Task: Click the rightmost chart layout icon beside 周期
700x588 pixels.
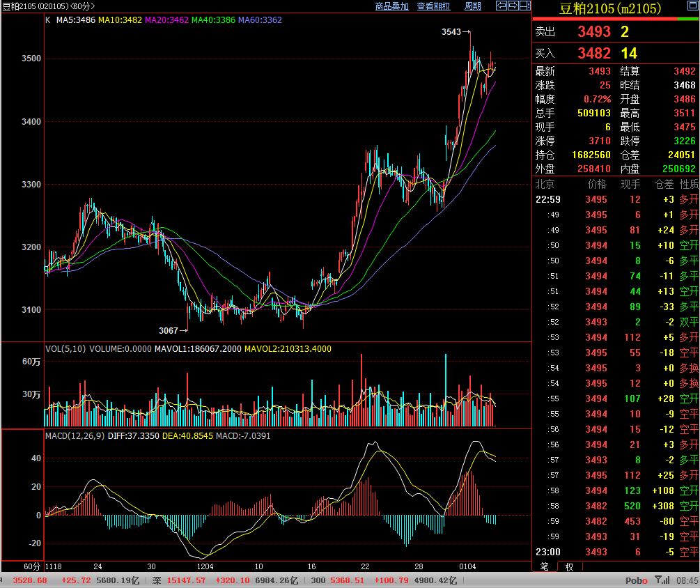Action: pyautogui.click(x=525, y=6)
